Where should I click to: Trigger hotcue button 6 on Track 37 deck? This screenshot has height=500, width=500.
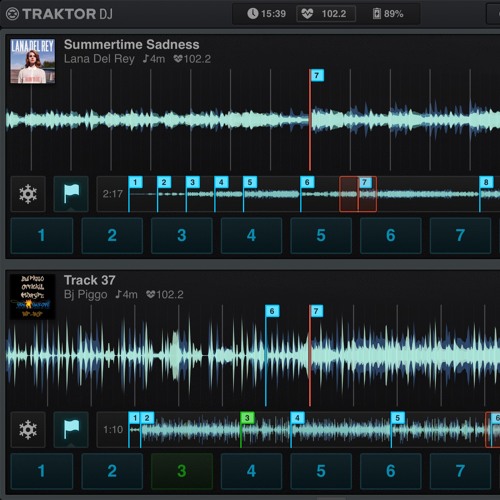(391, 471)
